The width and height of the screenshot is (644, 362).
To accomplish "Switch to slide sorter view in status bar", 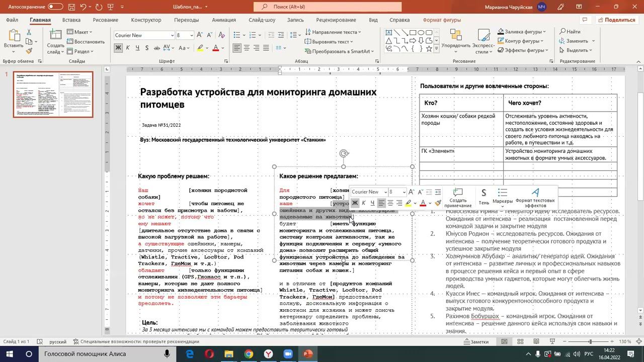I will pos(520,342).
